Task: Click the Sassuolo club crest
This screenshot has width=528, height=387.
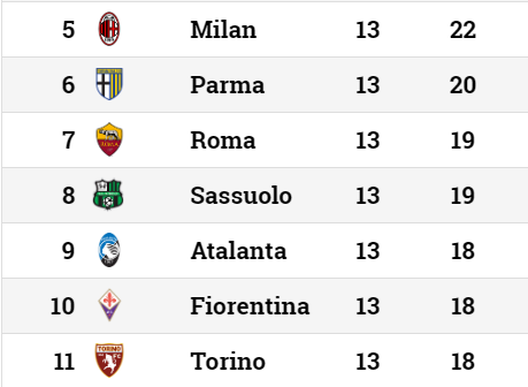Action: click(108, 195)
